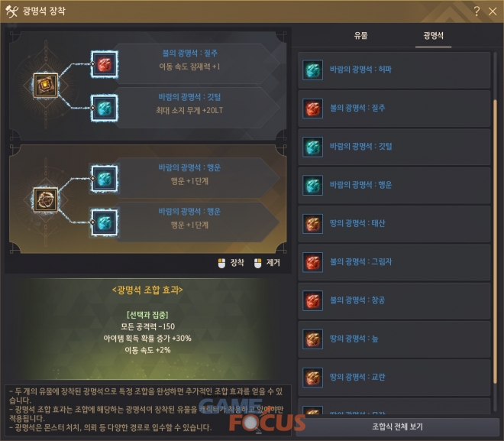Viewport: 504px width, 441px height.
Task: Pick 불의 광명석 : 그림자 from the list
Action: pos(394,262)
